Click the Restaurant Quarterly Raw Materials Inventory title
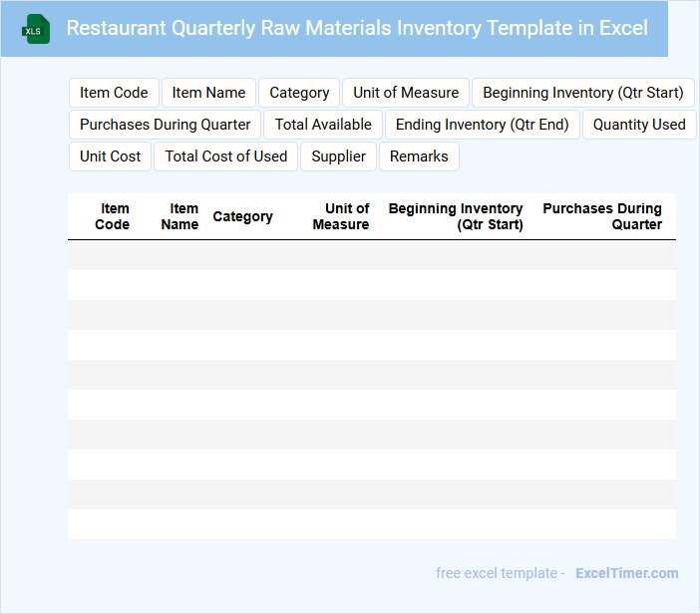The height and width of the screenshot is (614, 700). (357, 28)
